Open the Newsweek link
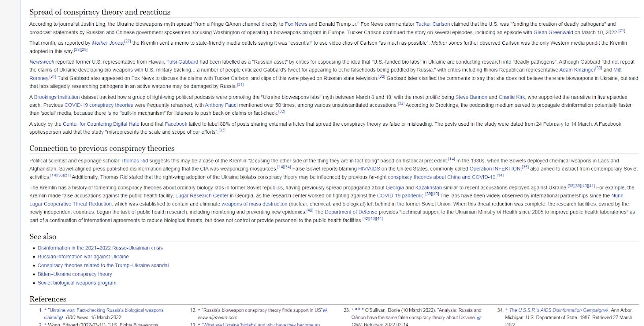This screenshot has height=326, width=644. click(42, 62)
